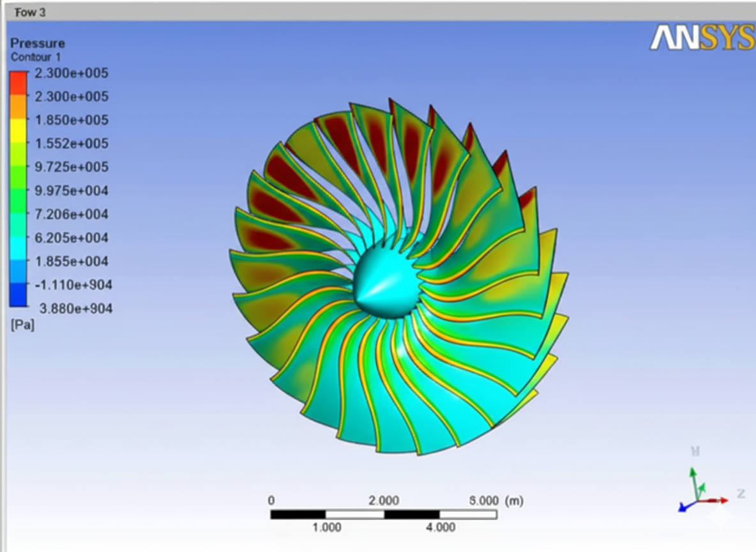The image size is (756, 552).
Task: Click the 9.975e+004 legend value
Action: click(72, 191)
